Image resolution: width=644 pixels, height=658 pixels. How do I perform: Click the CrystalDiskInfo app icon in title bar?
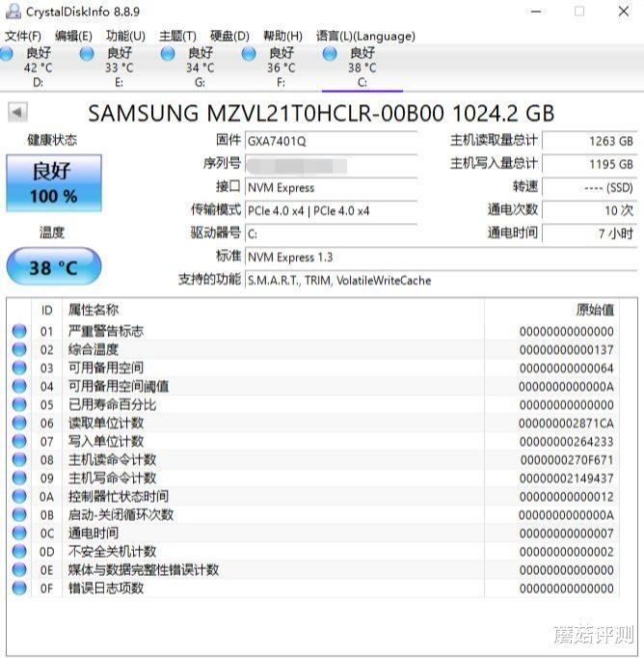pos(13,12)
